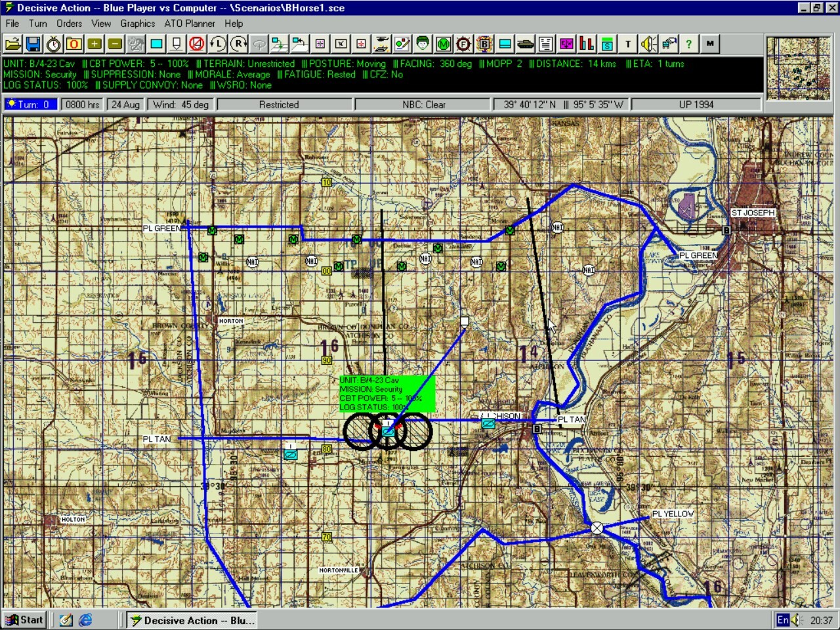Click the NORTONVILLE town label
This screenshot has width=840, height=630.
[x=339, y=570]
